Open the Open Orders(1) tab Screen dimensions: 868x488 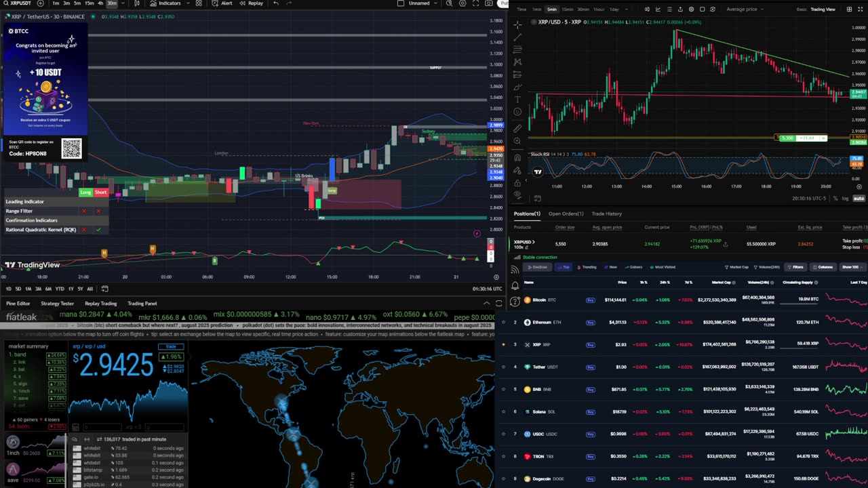coord(566,213)
